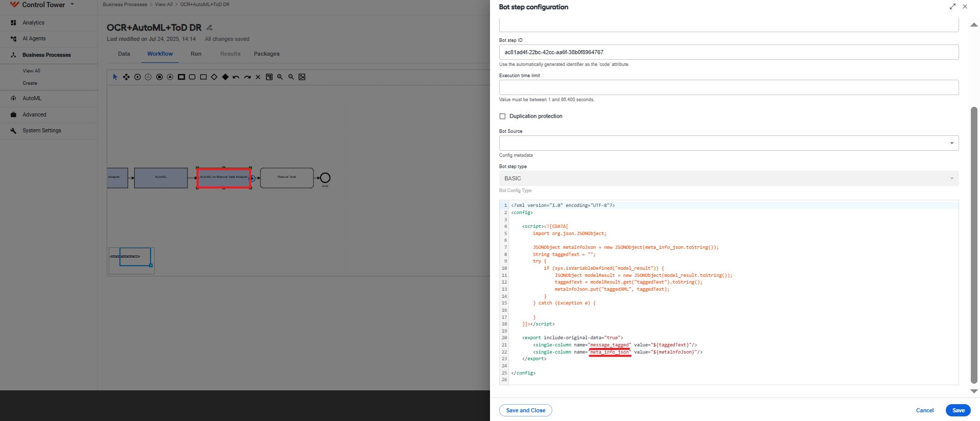Click the configuration panel vertical scrollbar
The width and height of the screenshot is (980, 421).
tap(974, 245)
